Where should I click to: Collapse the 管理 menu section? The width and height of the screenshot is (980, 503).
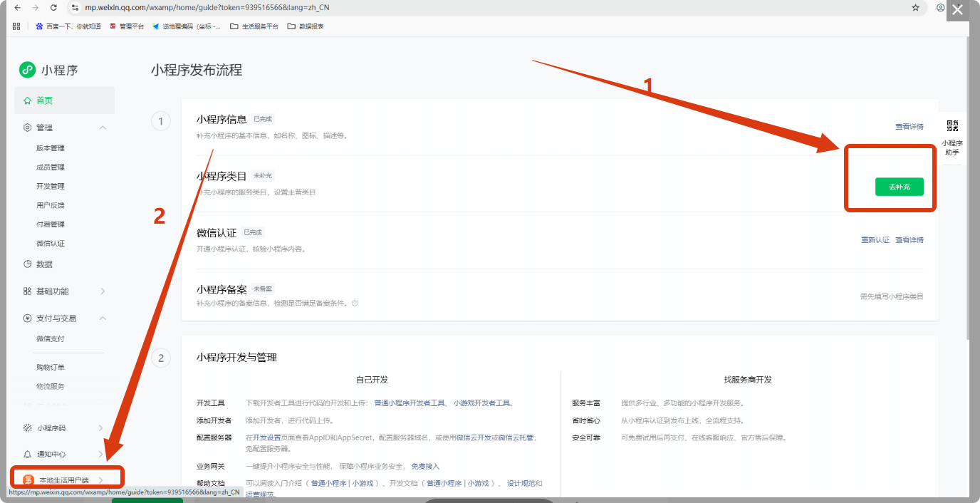pos(103,128)
